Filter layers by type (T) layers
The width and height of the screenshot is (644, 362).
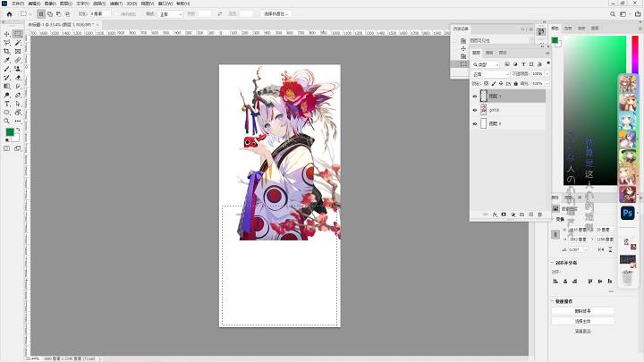pos(523,64)
